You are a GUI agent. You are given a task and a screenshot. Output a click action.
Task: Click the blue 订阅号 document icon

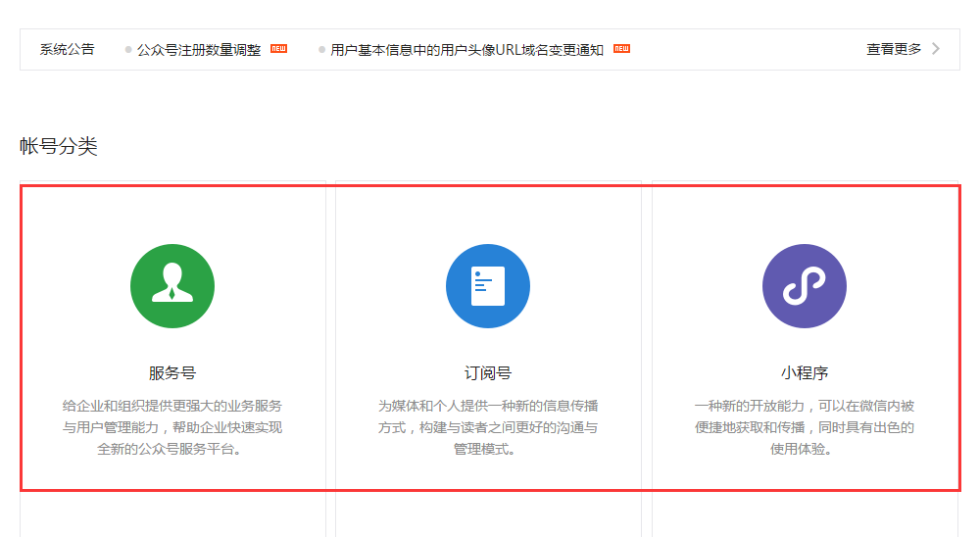click(488, 286)
